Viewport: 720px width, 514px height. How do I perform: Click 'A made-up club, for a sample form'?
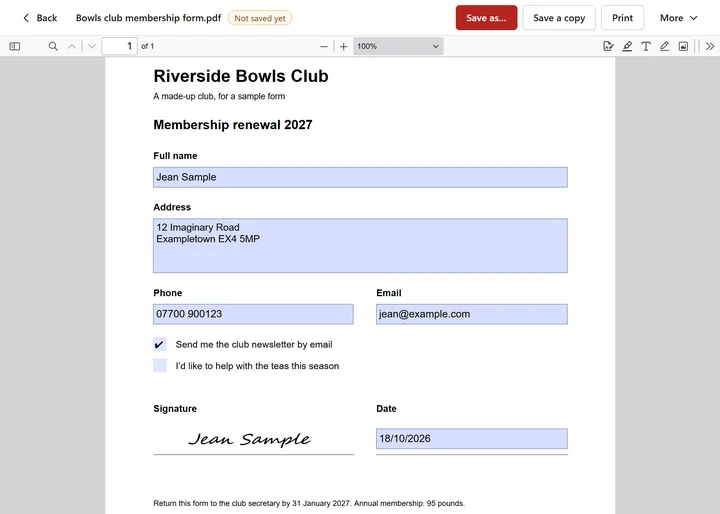coord(219,96)
